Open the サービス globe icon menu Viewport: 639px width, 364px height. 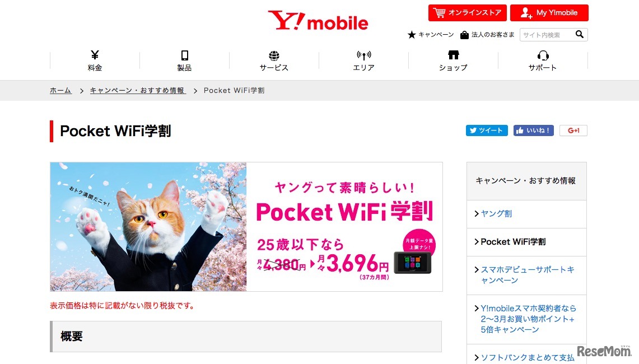274,60
